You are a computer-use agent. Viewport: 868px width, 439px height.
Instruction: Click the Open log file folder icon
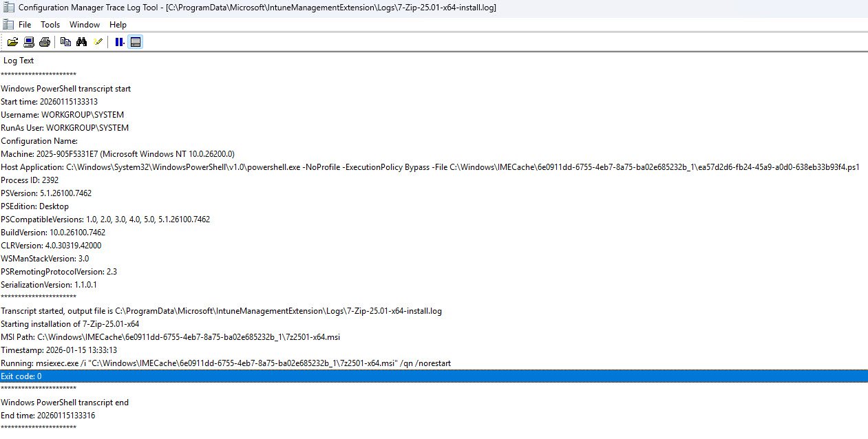[12, 42]
